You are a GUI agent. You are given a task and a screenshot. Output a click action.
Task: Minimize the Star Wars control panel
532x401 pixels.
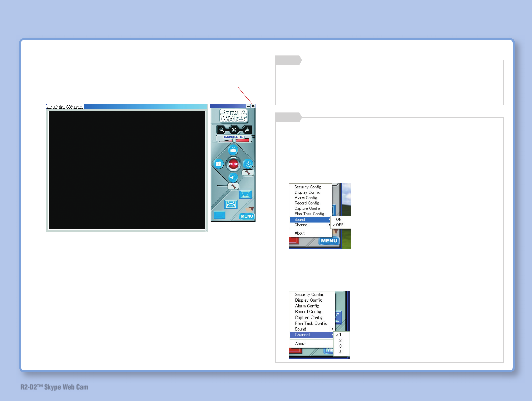(248, 106)
